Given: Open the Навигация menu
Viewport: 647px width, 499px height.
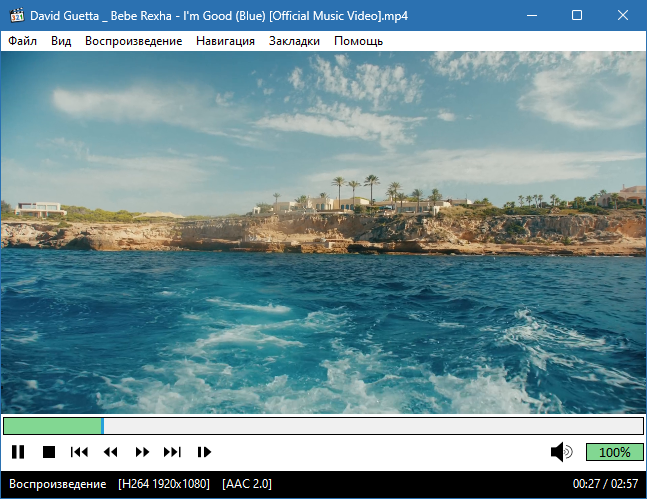Looking at the screenshot, I should (225, 41).
